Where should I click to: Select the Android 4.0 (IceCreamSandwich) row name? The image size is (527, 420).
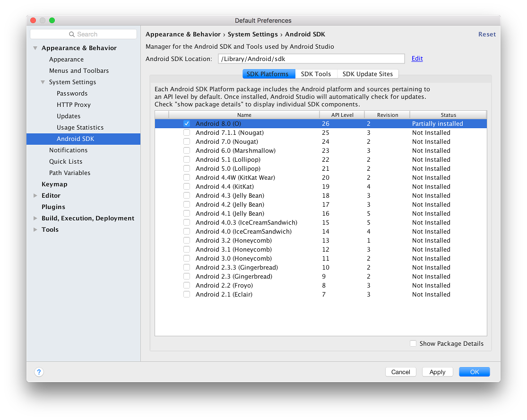pos(244,231)
